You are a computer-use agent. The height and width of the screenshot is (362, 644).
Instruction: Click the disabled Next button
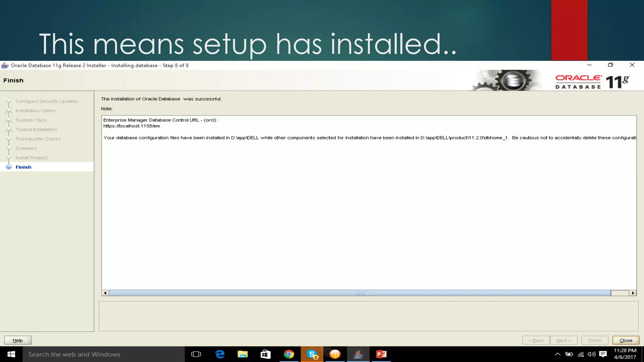coord(564,340)
